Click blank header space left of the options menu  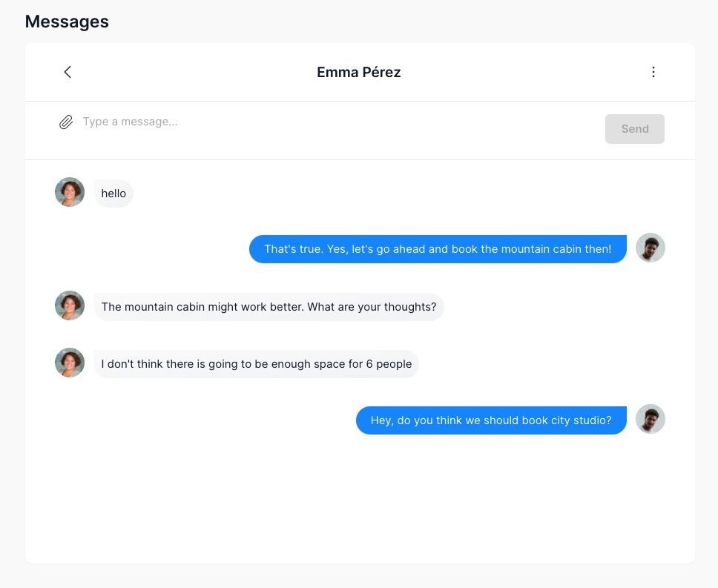click(534, 72)
